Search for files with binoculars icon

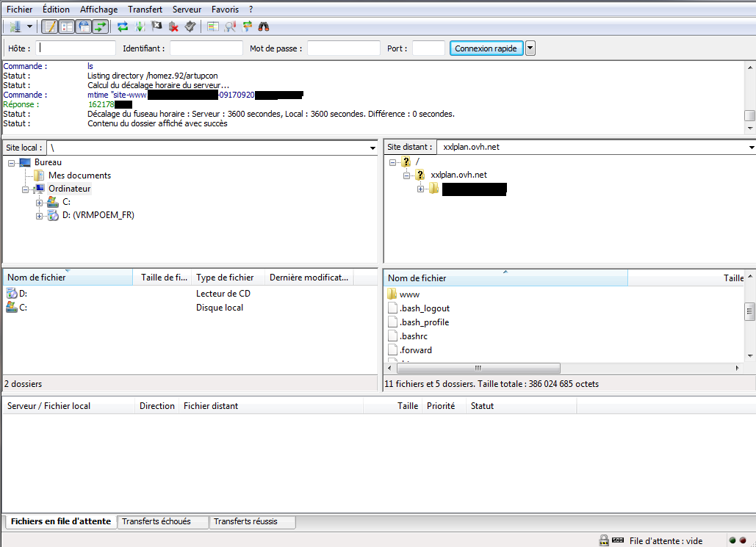[x=264, y=26]
